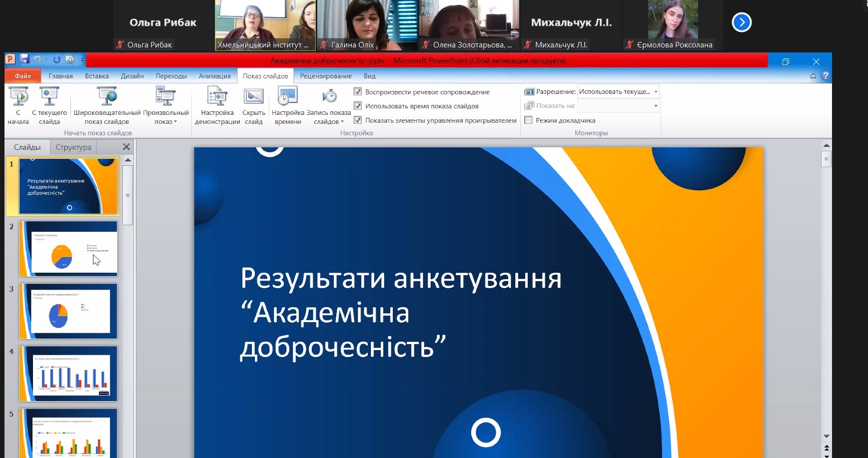Switch to Структура outline pane tab
This screenshot has width=868, height=458.
click(x=73, y=147)
